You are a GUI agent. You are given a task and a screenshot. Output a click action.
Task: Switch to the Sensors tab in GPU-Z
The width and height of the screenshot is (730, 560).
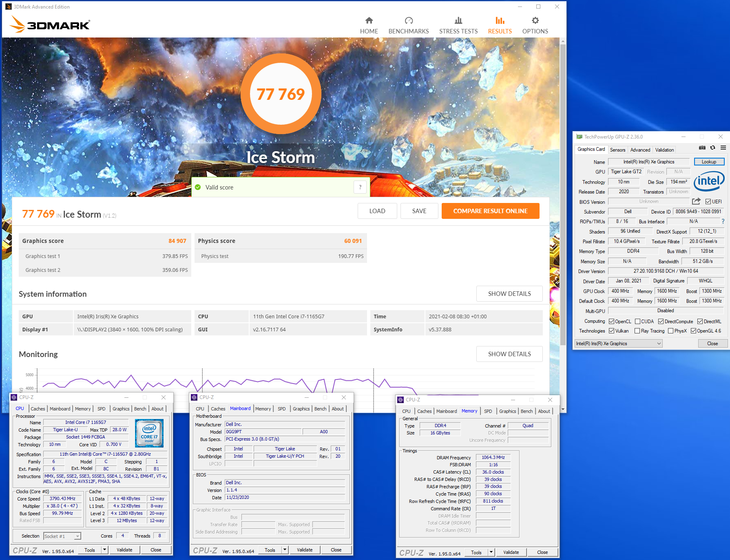[x=617, y=150]
